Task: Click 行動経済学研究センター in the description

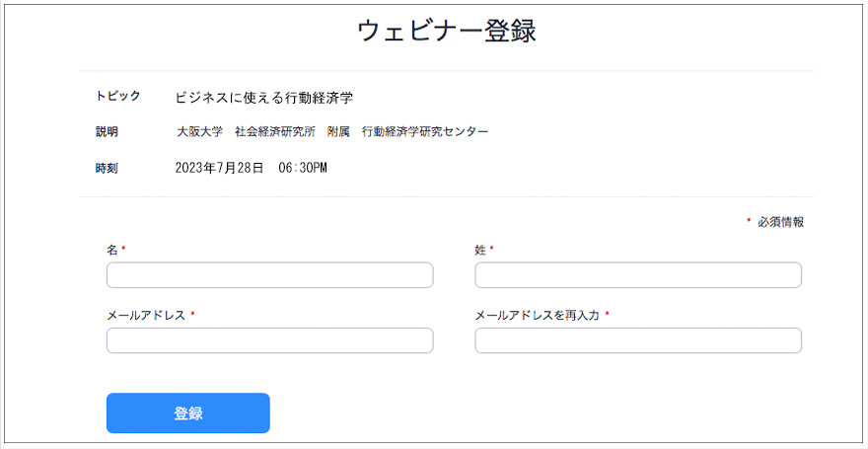Action: (x=424, y=132)
